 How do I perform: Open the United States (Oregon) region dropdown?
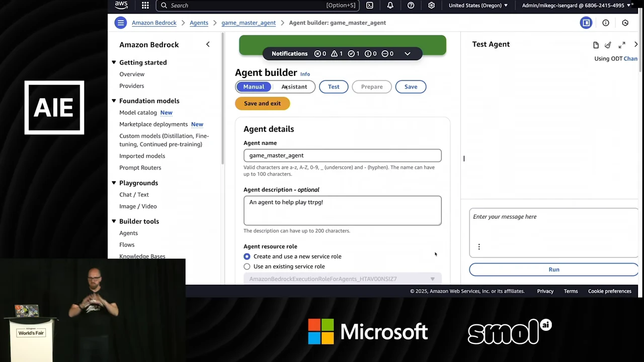click(x=478, y=5)
